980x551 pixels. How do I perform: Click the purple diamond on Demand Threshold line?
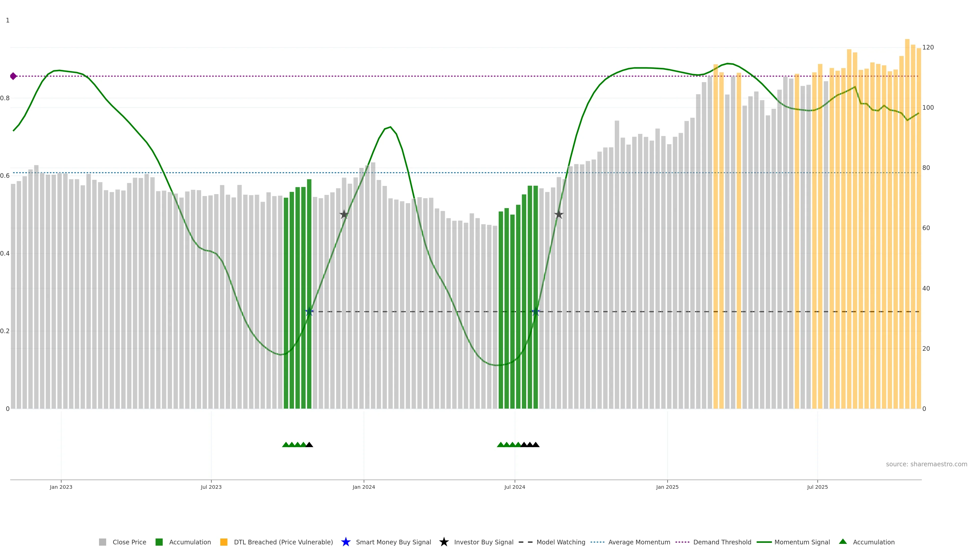click(13, 76)
